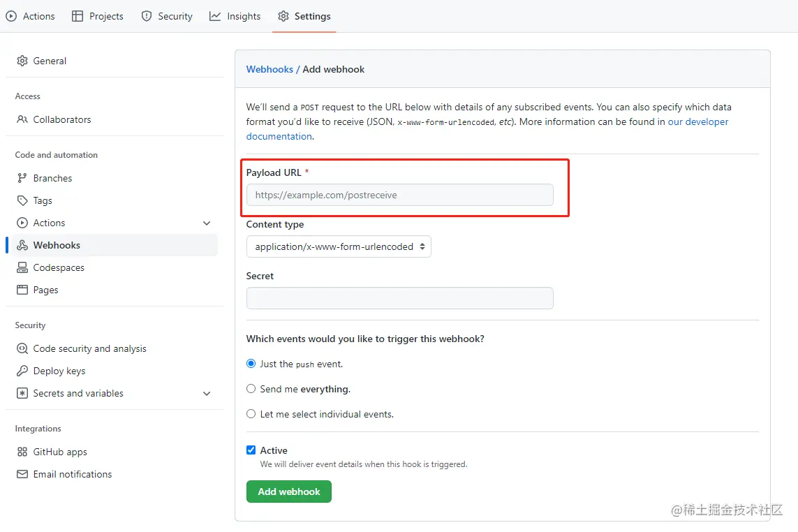Click into the Secret input field
Screen dimensions: 798x532
(x=399, y=298)
